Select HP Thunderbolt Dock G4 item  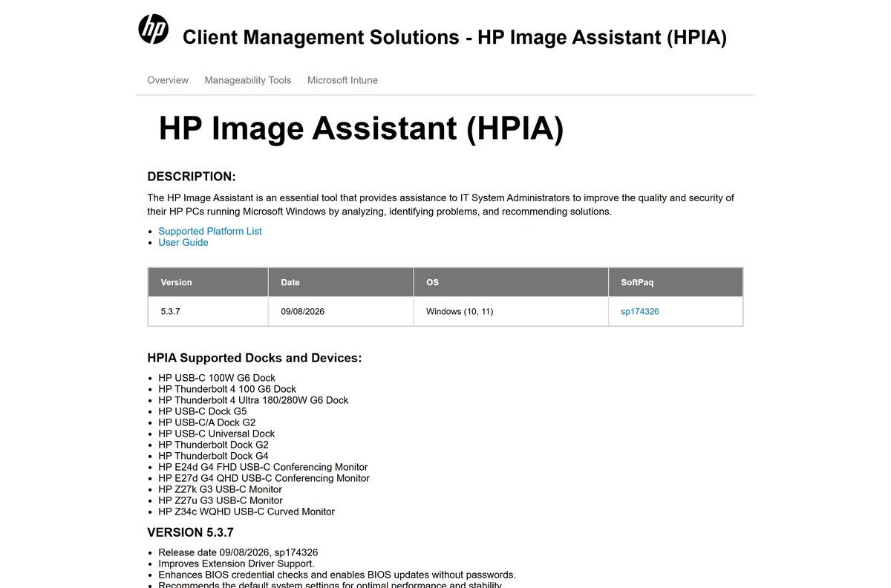[x=214, y=456]
